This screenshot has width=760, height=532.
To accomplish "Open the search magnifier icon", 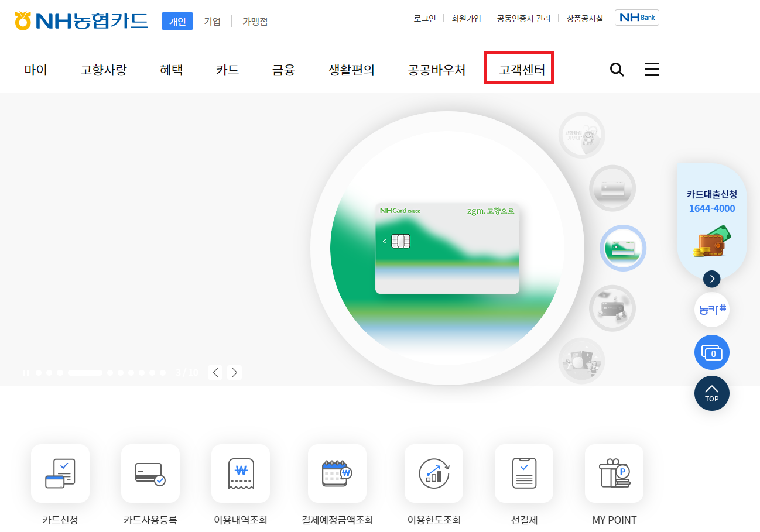I will tap(617, 70).
